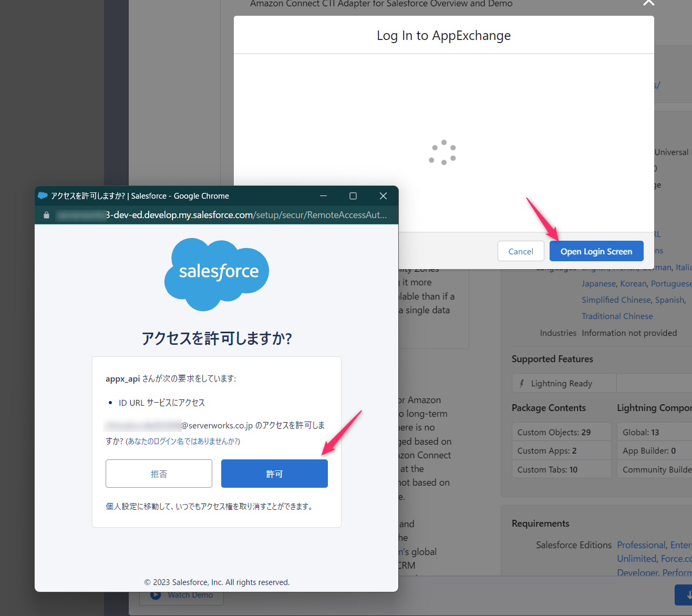Image resolution: width=692 pixels, height=616 pixels.
Task: Click 'Custom Objects: 29' cell
Action: [x=561, y=432]
